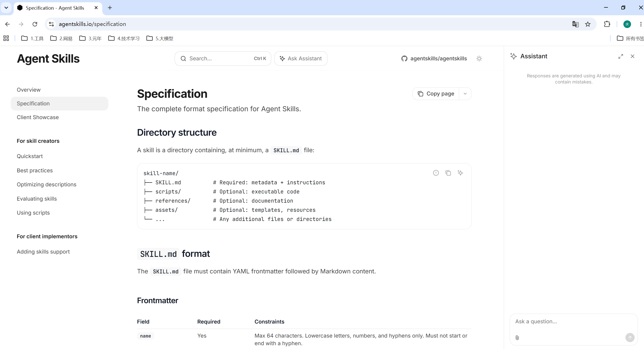The height and width of the screenshot is (349, 644).
Task: Open the Extensions puzzle icon
Action: 607,24
